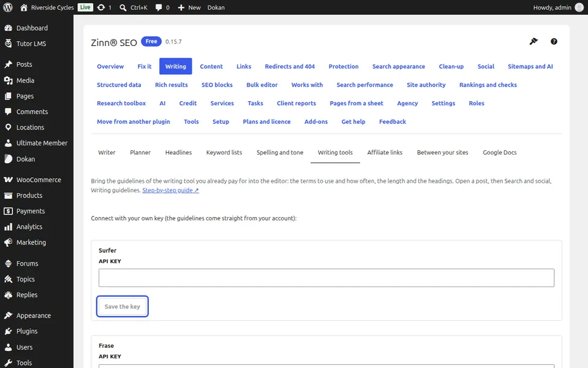Open the Plans and licence tab
588x368 pixels.
click(x=266, y=121)
